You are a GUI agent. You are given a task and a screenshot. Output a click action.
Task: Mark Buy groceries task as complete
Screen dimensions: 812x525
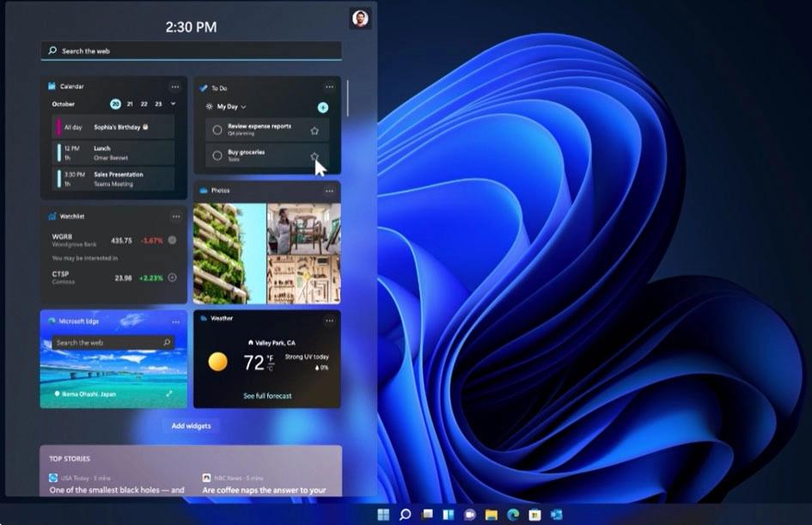click(217, 156)
